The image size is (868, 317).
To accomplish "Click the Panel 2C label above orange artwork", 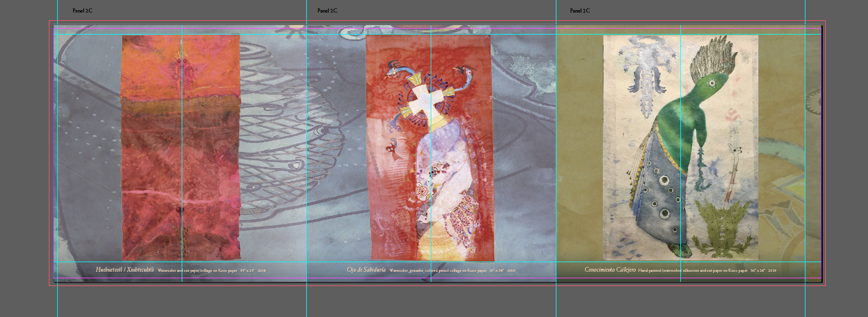I will pos(82,11).
